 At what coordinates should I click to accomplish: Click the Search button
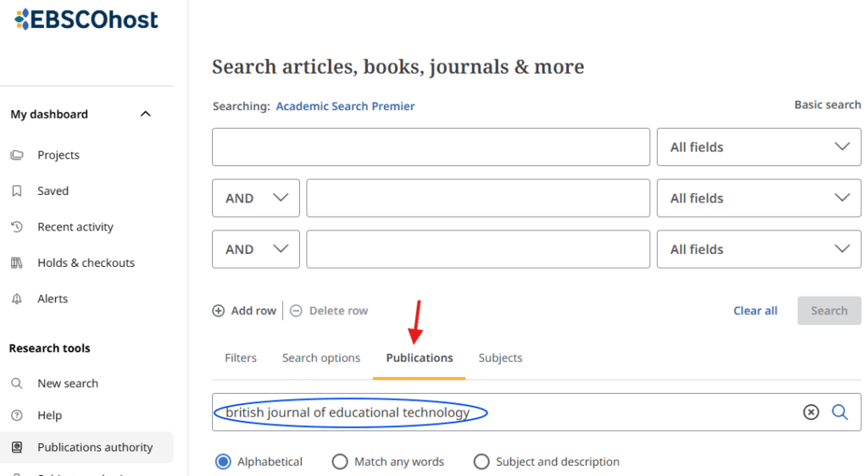pos(829,311)
